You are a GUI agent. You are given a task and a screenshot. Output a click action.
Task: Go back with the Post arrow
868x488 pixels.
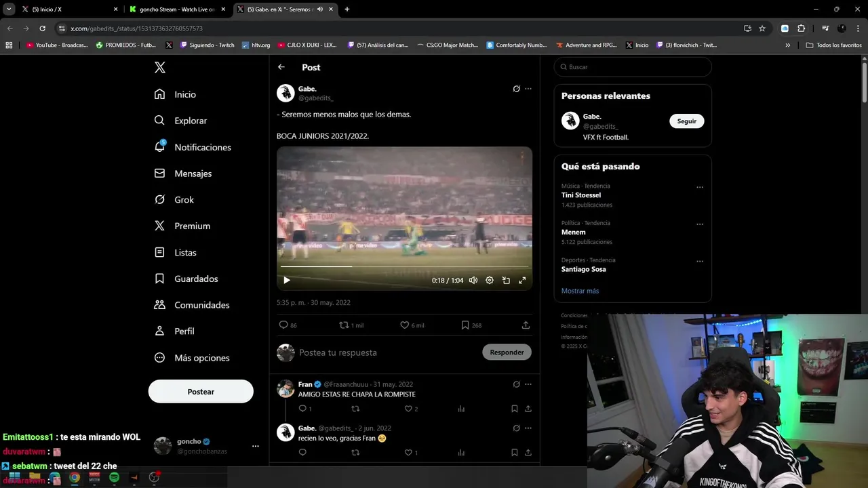click(x=281, y=67)
